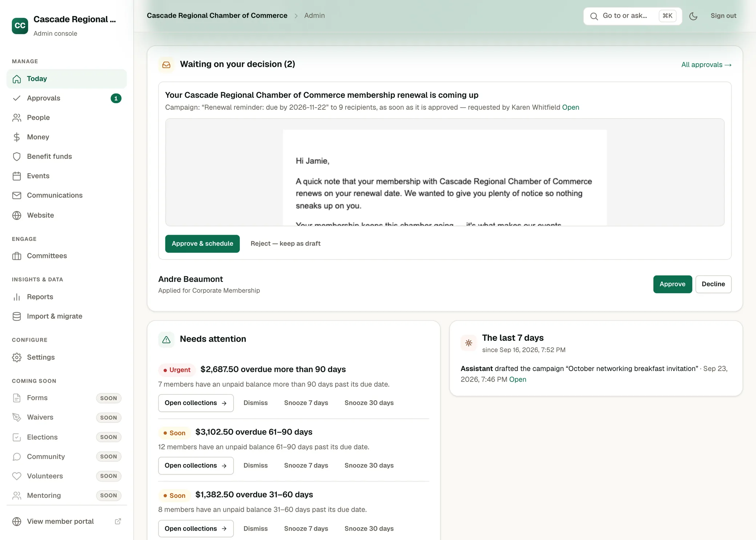Select Benefit funds in the sidebar
Image resolution: width=756 pixels, height=540 pixels.
(x=67, y=157)
